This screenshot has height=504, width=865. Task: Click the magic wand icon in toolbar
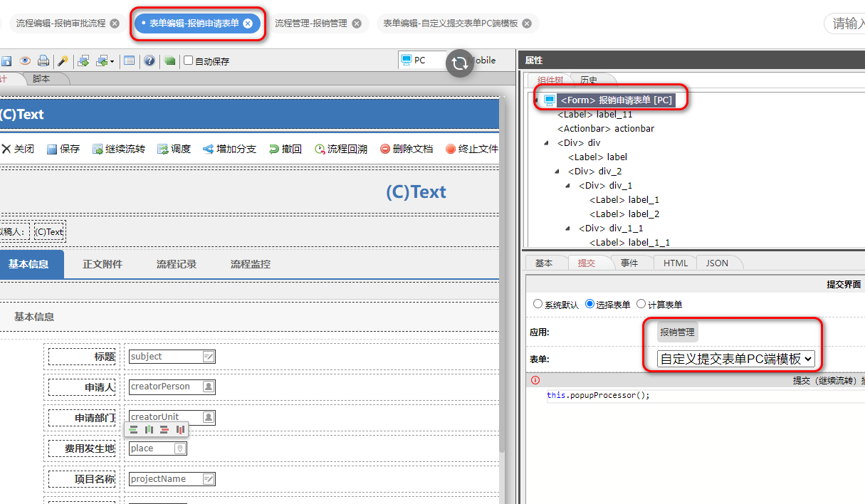point(63,61)
